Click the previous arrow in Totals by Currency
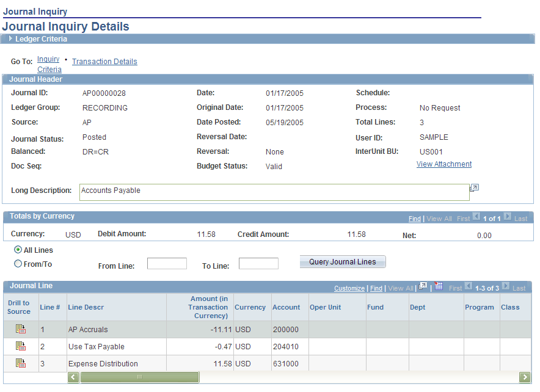540x392 pixels. coord(477,218)
